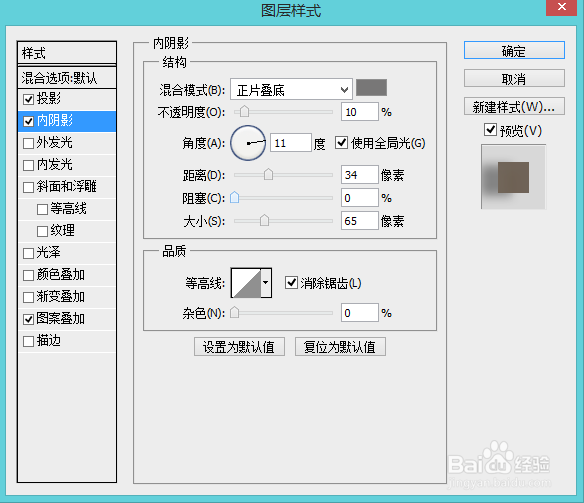Select the 图案叠加 row label
The height and width of the screenshot is (503, 584).
coord(61,319)
